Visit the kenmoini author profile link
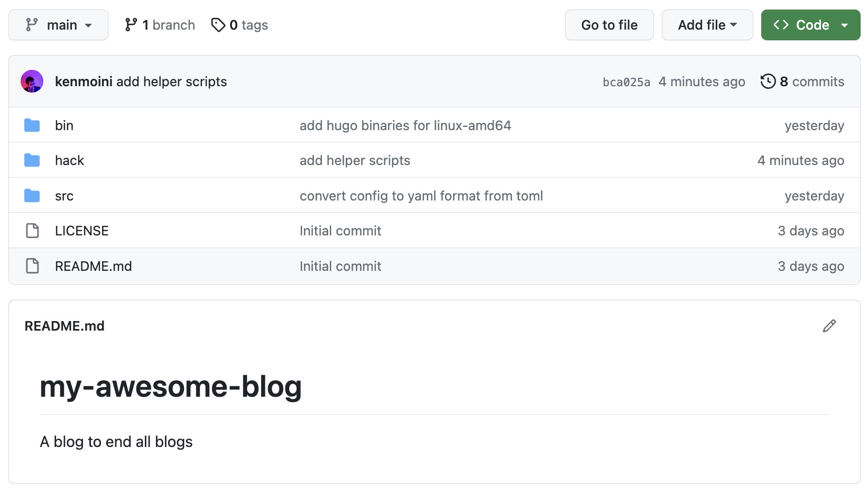The width and height of the screenshot is (868, 493). [84, 81]
